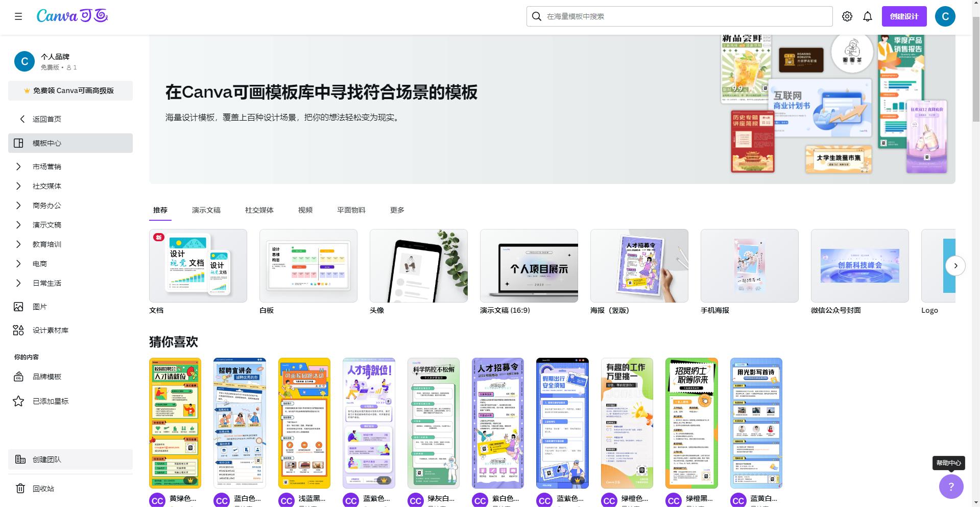980x507 pixels.
Task: Select the 白板 template card
Action: coord(308,265)
